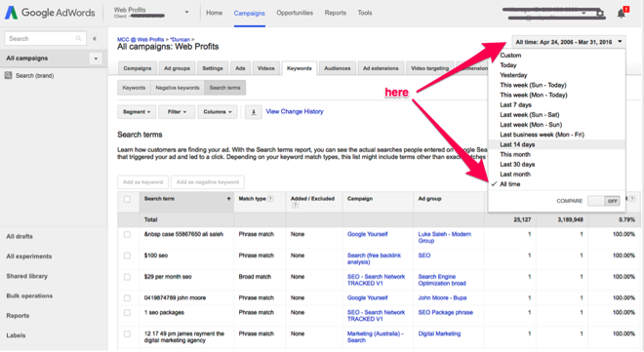Open the Columns dropdown

[x=218, y=111]
